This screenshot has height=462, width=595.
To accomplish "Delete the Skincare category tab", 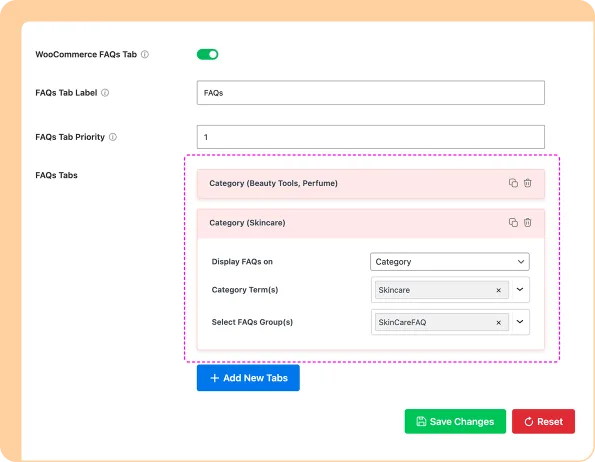I will coord(527,222).
